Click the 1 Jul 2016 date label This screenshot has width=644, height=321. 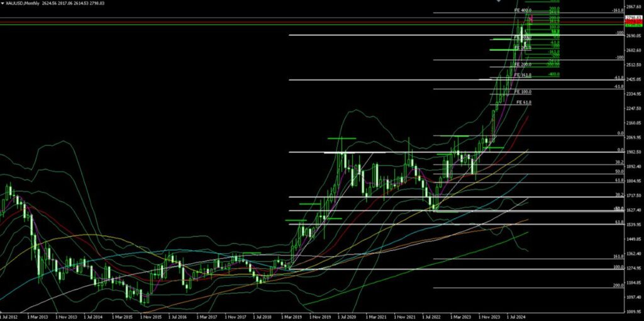(179, 317)
